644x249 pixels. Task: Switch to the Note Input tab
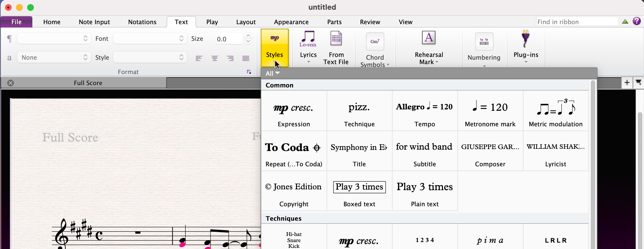tap(94, 22)
